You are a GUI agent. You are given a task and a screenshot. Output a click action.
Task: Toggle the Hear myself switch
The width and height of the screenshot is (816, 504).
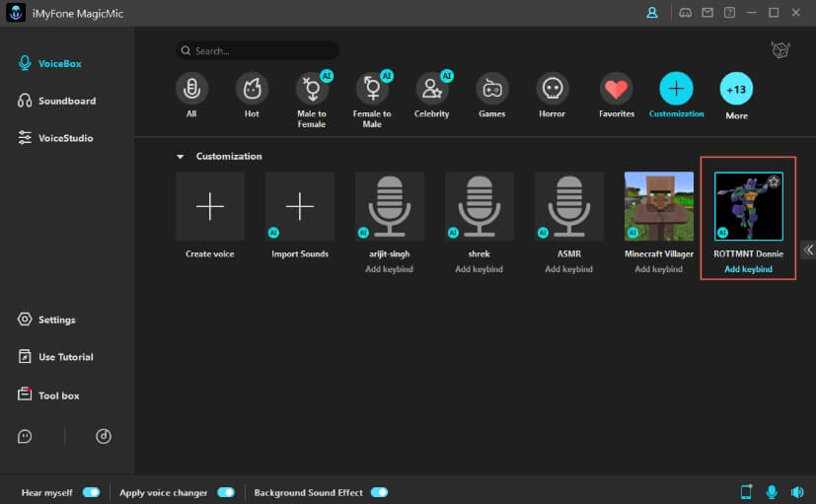coord(91,492)
